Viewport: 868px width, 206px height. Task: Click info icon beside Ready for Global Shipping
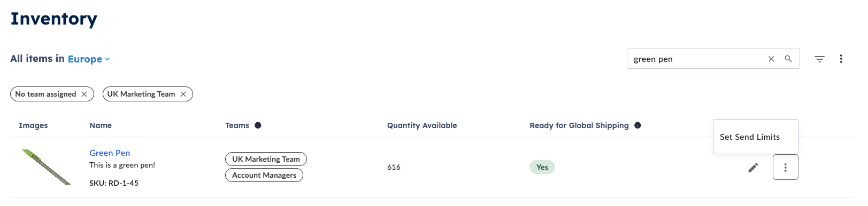tap(637, 125)
